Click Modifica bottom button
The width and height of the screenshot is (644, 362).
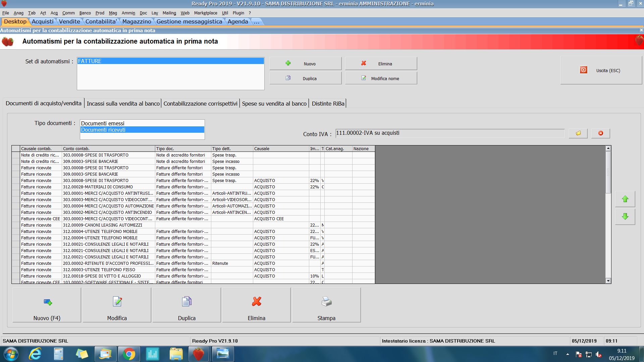[x=117, y=305]
